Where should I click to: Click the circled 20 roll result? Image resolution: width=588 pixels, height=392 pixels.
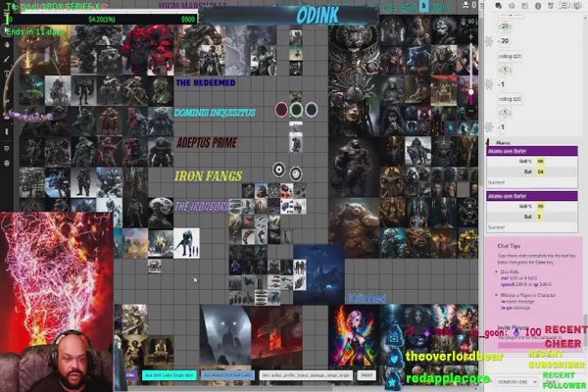click(x=505, y=26)
